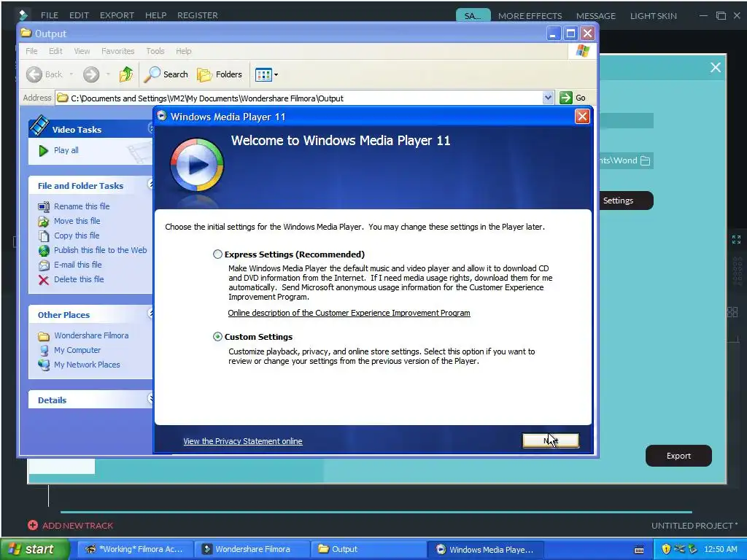Open the Back history dropdown arrow
Viewport: 747px width, 560px height.
(x=71, y=74)
